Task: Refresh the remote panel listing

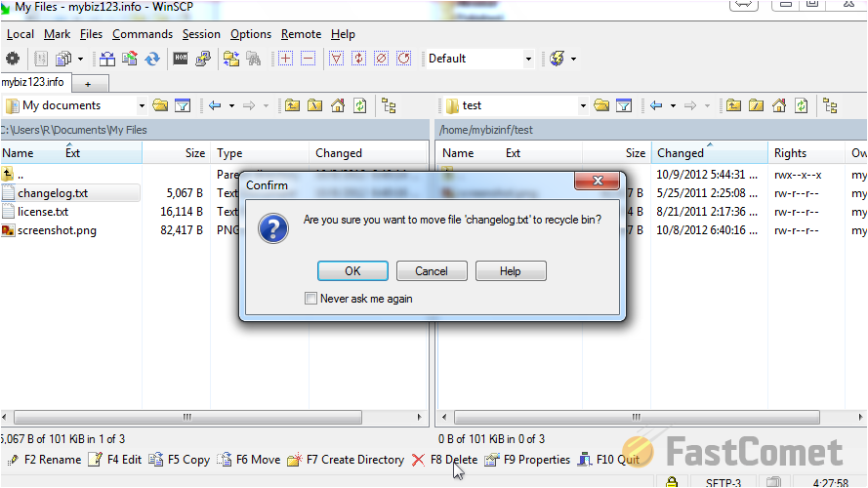Action: tap(802, 105)
